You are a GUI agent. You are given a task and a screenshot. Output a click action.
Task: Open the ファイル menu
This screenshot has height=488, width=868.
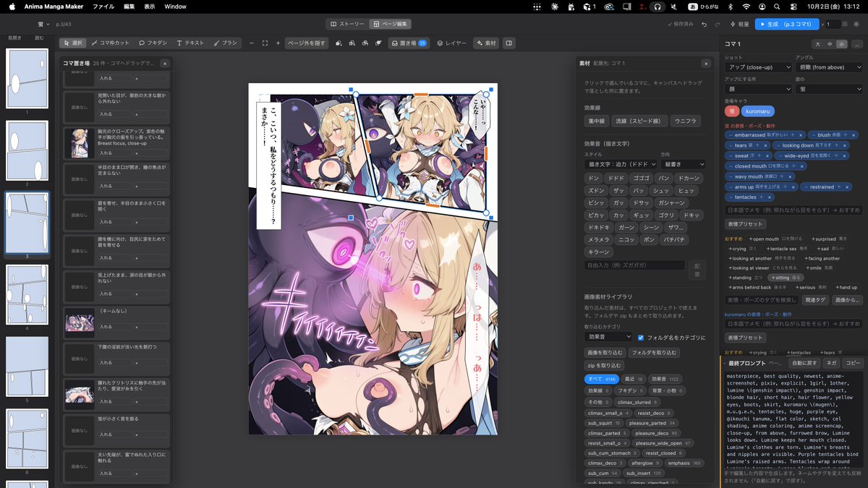[103, 6]
